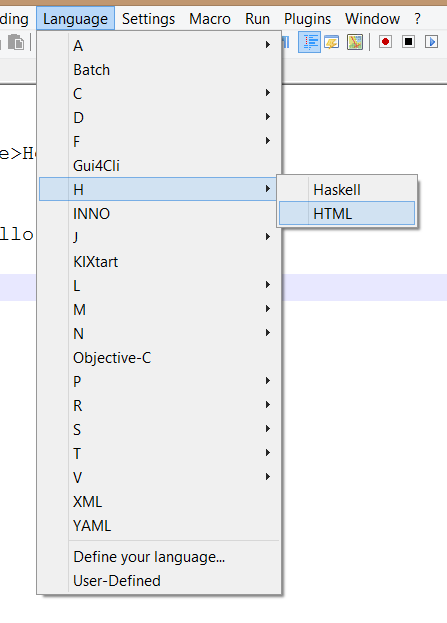This screenshot has width=447, height=623.
Task: Close the open Language menu
Action: (x=75, y=19)
